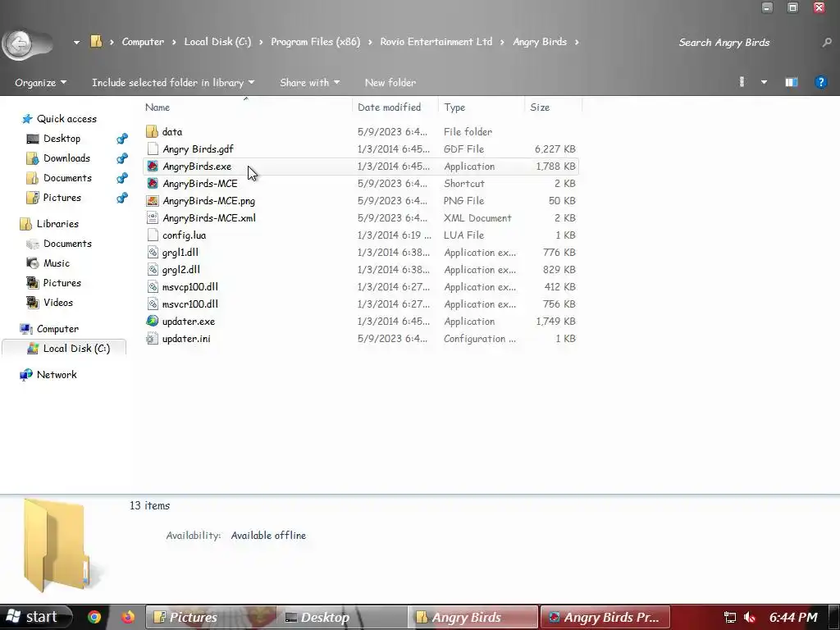
Task: Click the muted volume tray icon
Action: [x=750, y=618]
